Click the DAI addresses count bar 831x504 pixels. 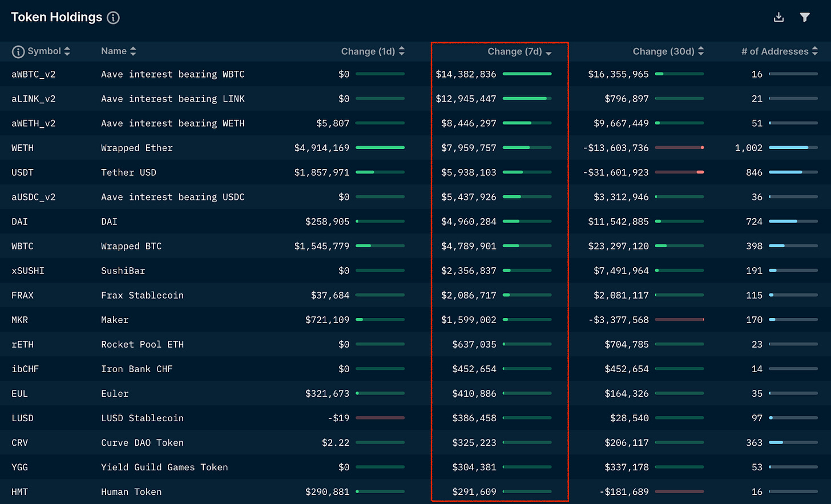pyautogui.click(x=793, y=221)
